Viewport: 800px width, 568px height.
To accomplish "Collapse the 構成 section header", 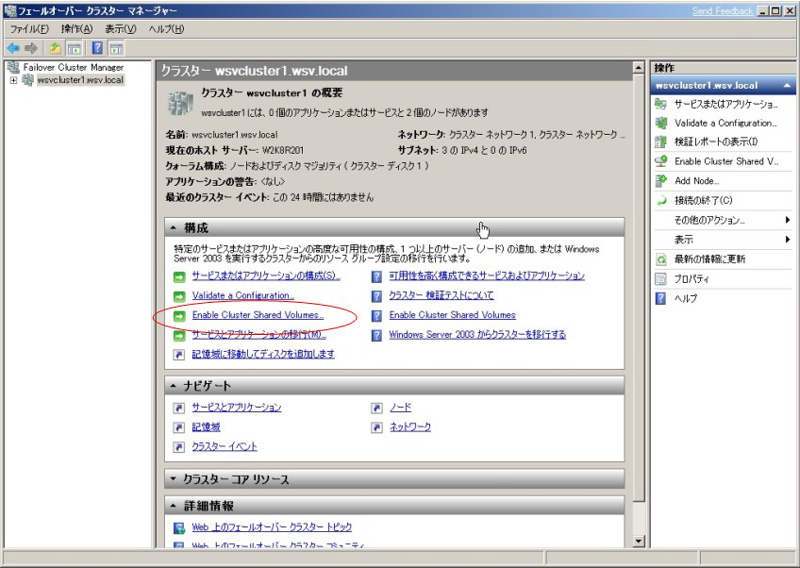I will (174, 229).
